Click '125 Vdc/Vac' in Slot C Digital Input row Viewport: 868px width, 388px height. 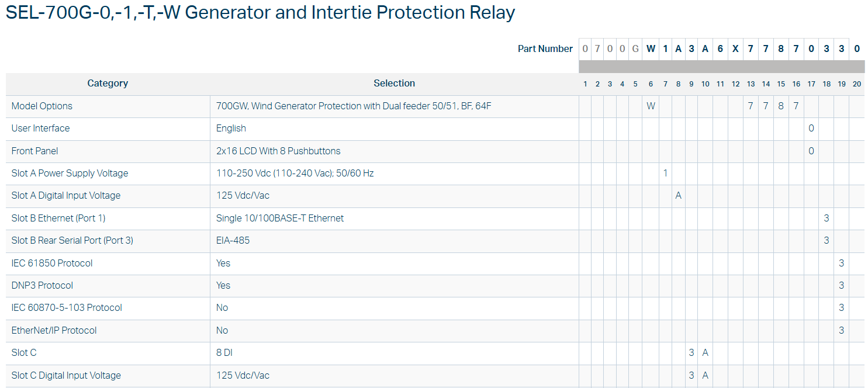243,376
